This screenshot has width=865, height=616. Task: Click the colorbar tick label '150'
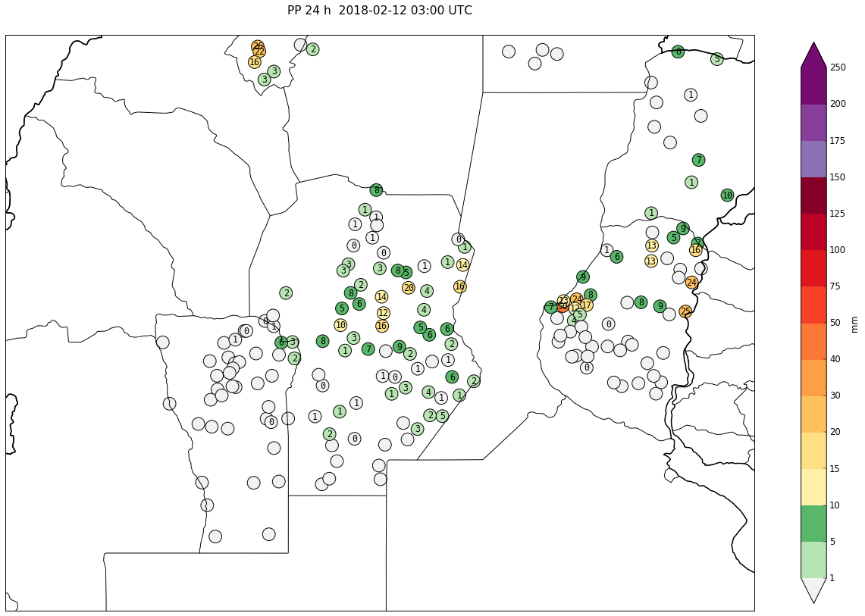[x=838, y=177]
